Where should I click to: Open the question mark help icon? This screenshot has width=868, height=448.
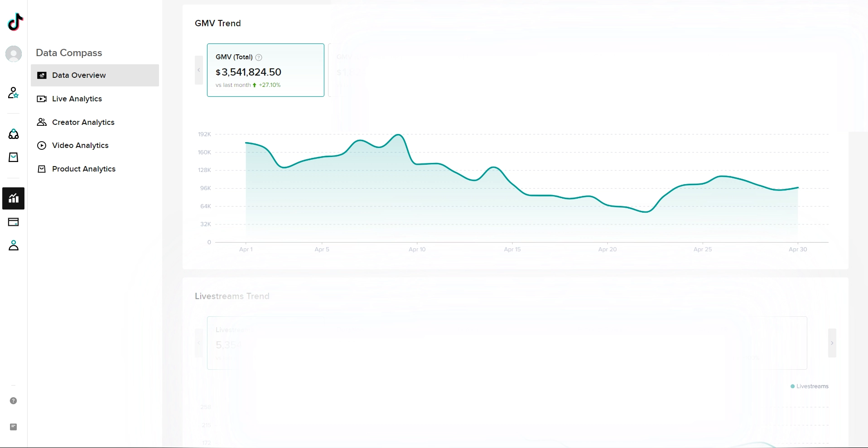(x=14, y=400)
